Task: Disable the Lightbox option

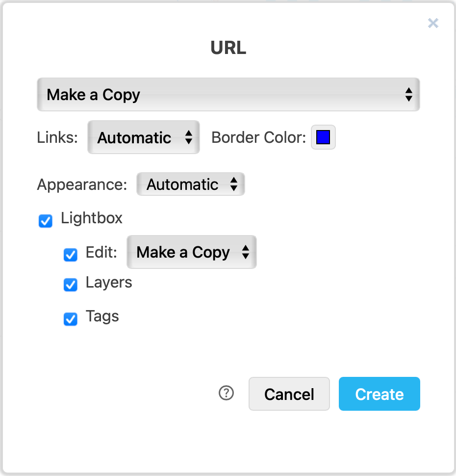Action: pos(45,221)
